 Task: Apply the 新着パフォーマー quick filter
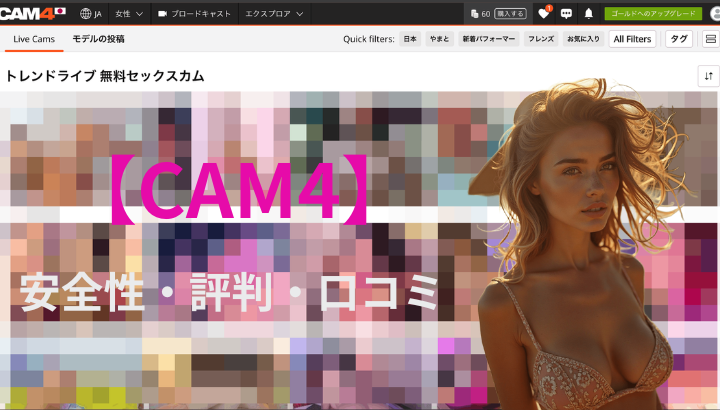489,39
